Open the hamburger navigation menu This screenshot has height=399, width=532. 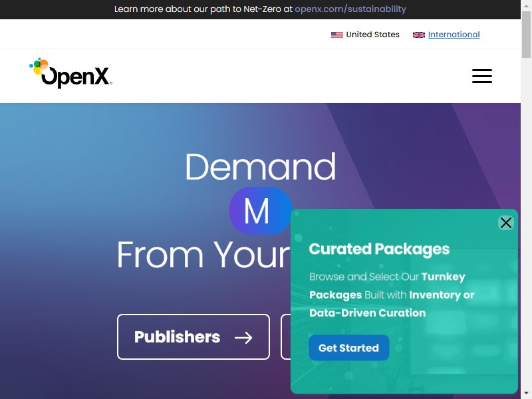pyautogui.click(x=481, y=76)
